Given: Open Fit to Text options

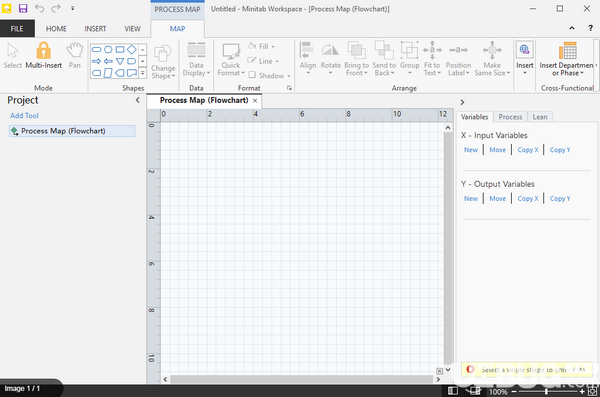Looking at the screenshot, I should [432, 58].
